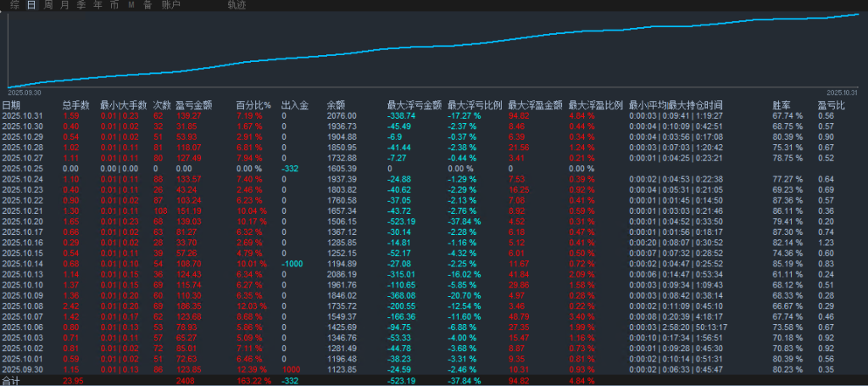This screenshot has height=386, width=868.
Task: Click the 最小|大手数 column header
Action: pyautogui.click(x=124, y=105)
